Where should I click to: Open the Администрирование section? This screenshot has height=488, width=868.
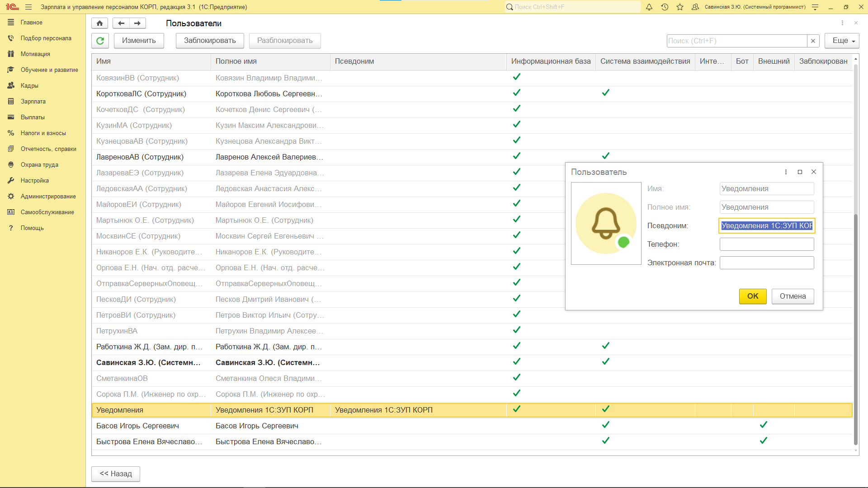click(x=48, y=196)
